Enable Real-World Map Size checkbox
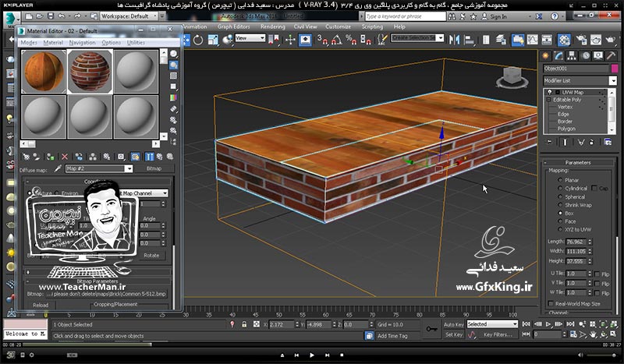This screenshot has width=624, height=364. click(551, 303)
